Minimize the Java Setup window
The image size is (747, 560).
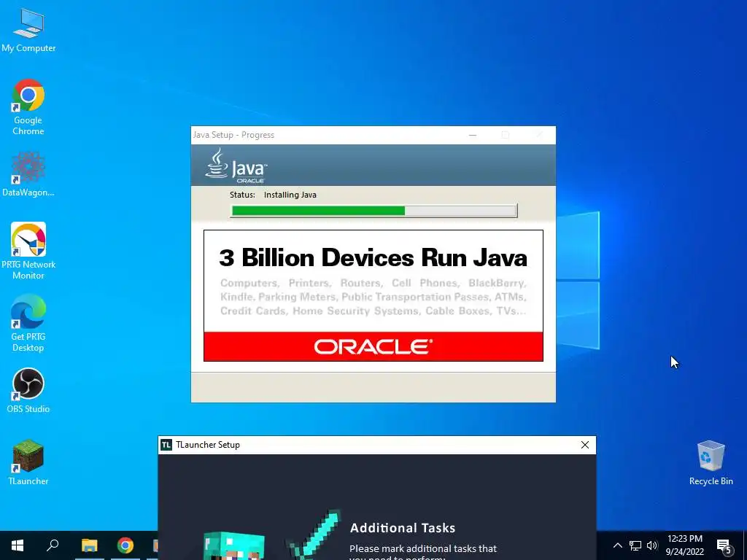point(473,135)
